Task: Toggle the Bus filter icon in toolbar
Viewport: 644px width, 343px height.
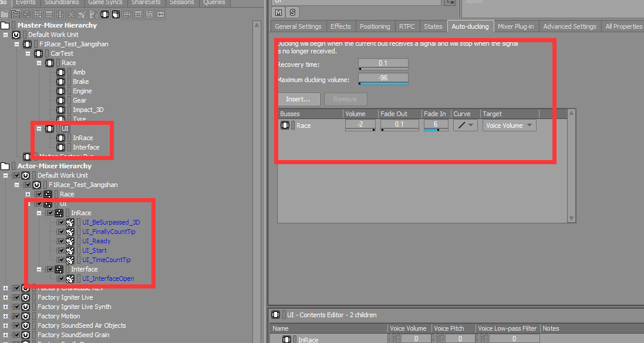Action: click(x=104, y=14)
